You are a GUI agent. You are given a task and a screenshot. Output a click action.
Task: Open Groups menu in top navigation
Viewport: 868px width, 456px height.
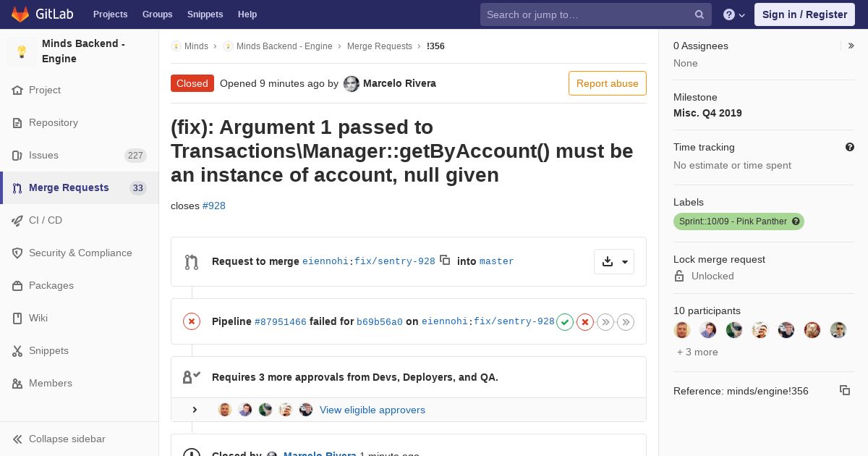[157, 14]
